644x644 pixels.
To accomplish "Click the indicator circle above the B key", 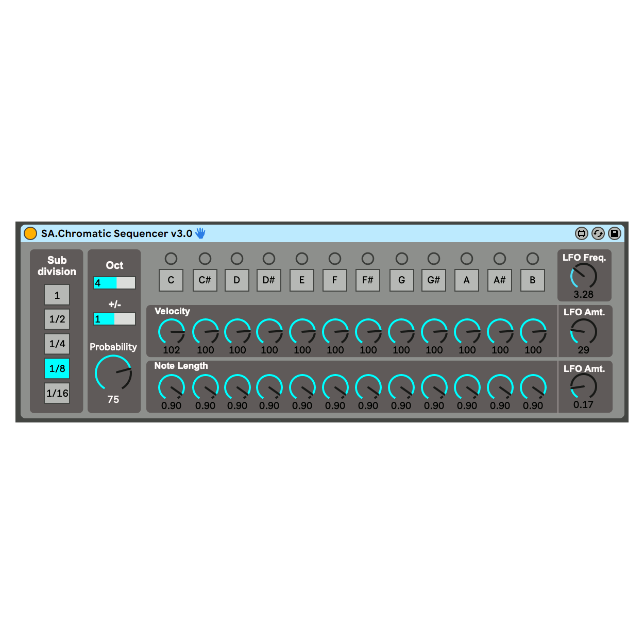I will point(533,259).
